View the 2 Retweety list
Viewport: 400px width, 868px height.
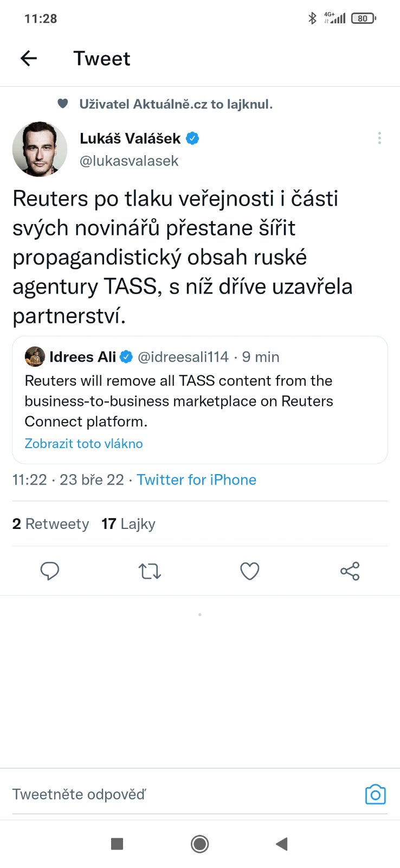click(x=50, y=524)
